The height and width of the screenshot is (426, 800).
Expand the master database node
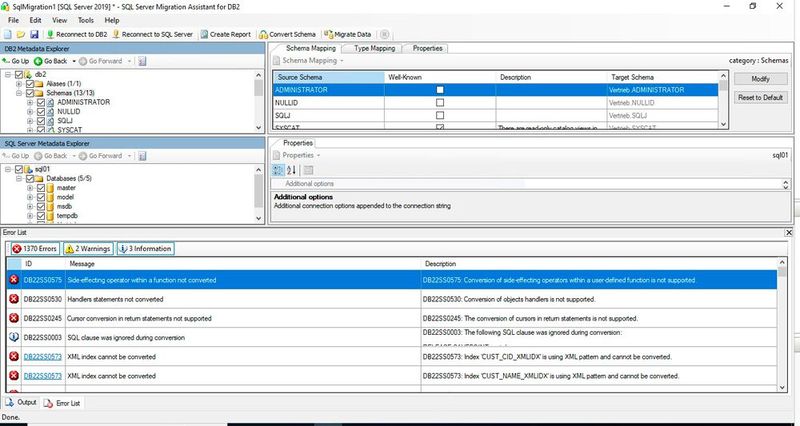[x=30, y=188]
